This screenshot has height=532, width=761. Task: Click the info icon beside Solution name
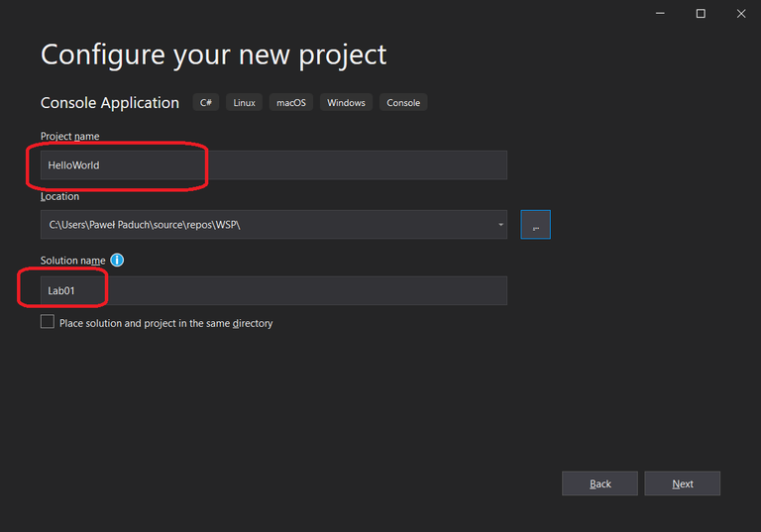pyautogui.click(x=117, y=261)
